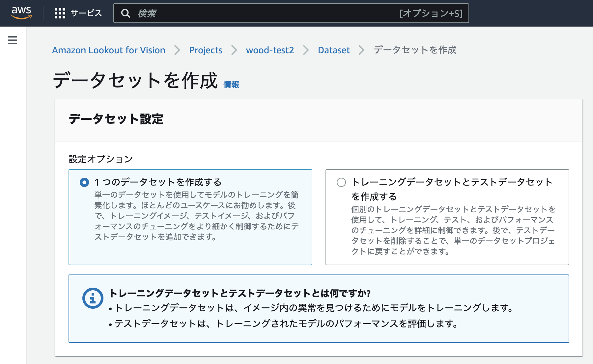Click the [オプション+S] shortcut hint
The width and height of the screenshot is (593, 364).
tap(431, 13)
